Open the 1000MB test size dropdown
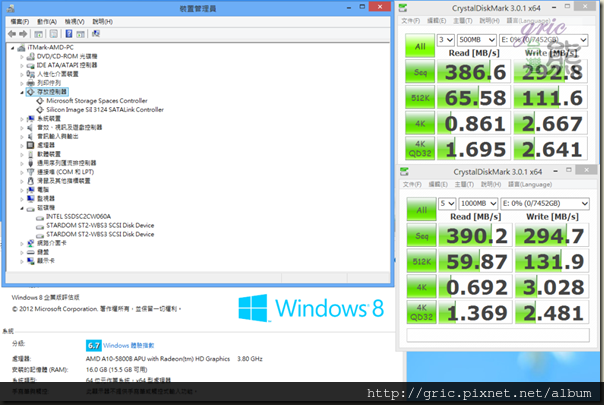This screenshot has width=604, height=405. click(x=478, y=203)
